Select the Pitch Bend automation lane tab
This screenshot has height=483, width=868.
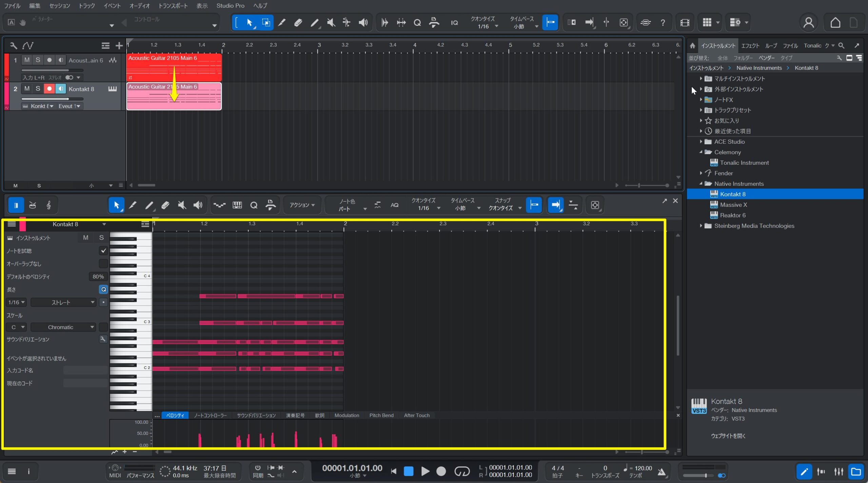click(x=381, y=415)
